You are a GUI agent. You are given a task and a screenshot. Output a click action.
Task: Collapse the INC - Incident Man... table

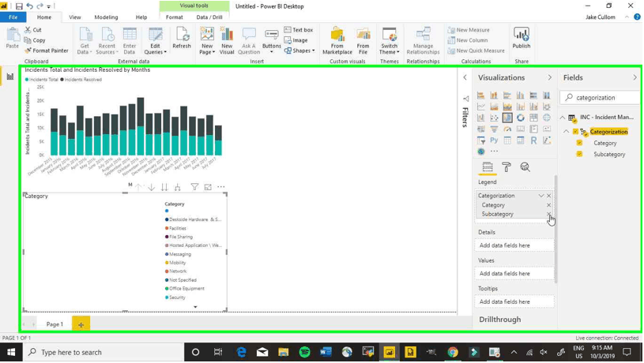pyautogui.click(x=563, y=118)
